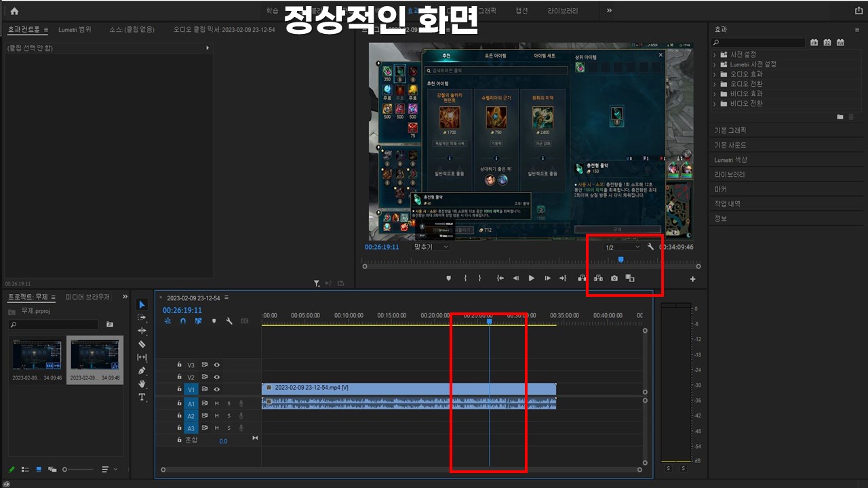
Task: Toggle snap magnet in timeline
Action: pyautogui.click(x=183, y=321)
